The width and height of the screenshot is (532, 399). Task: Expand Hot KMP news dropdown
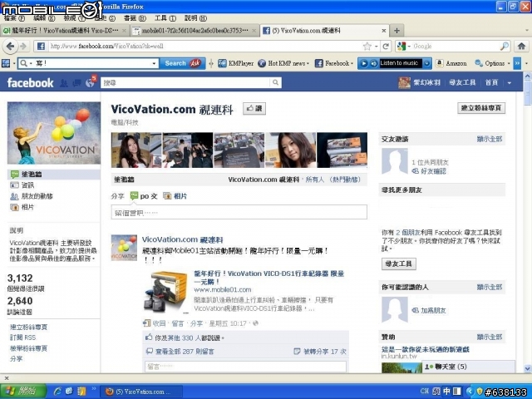pos(308,63)
